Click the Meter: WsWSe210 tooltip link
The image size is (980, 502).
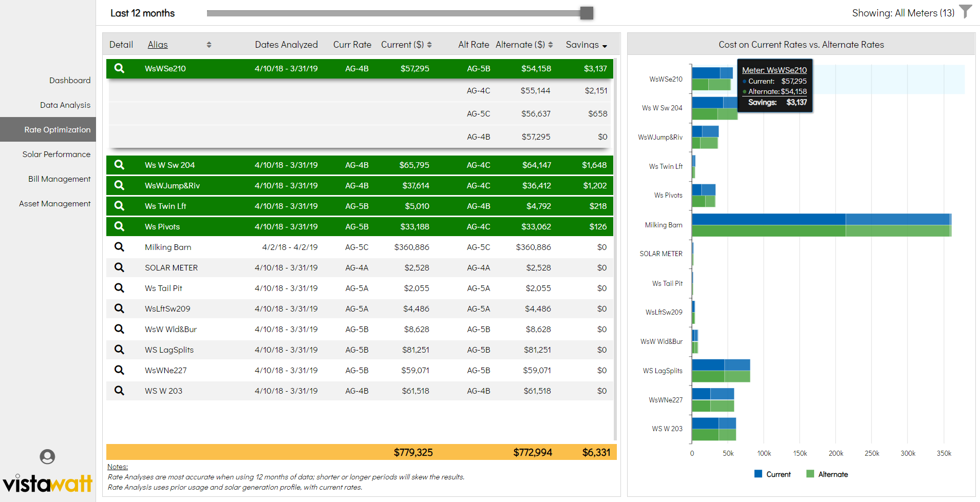774,70
